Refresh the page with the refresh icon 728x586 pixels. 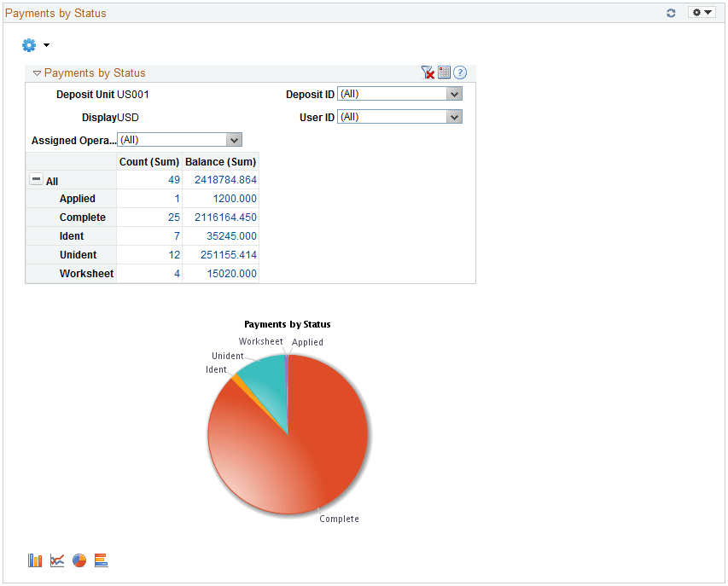pos(671,12)
